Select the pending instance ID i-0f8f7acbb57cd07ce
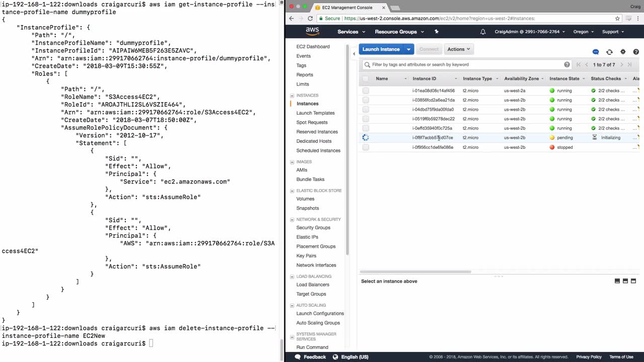This screenshot has height=362, width=644. click(433, 138)
